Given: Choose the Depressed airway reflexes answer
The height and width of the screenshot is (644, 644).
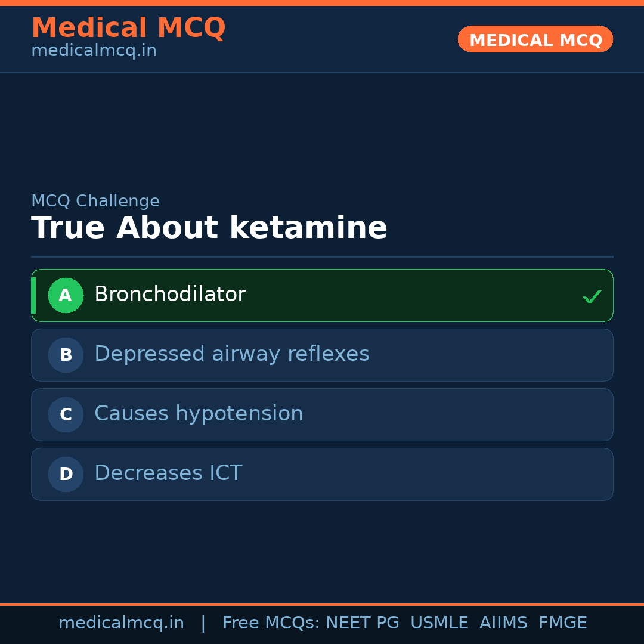Looking at the screenshot, I should 231,354.
